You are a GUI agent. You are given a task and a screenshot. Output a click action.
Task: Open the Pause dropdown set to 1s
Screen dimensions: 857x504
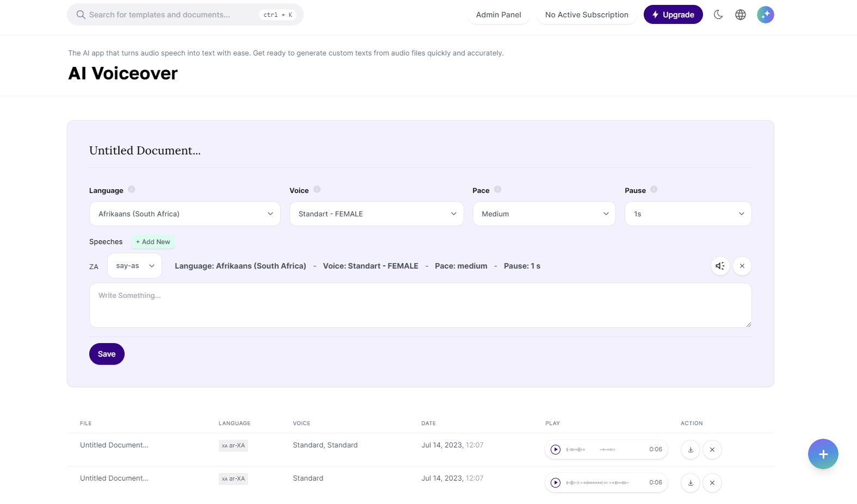688,214
